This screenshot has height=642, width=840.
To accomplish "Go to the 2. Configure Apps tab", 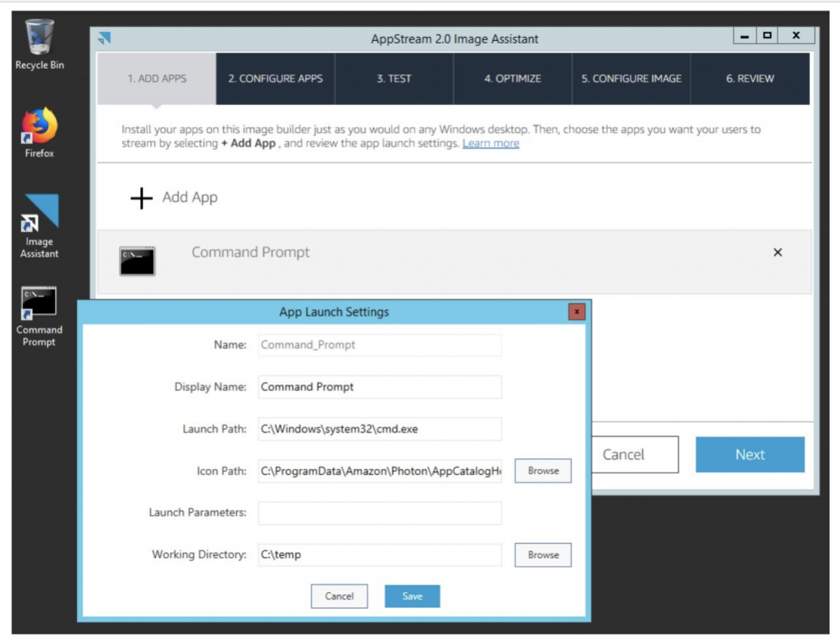I will [x=276, y=79].
